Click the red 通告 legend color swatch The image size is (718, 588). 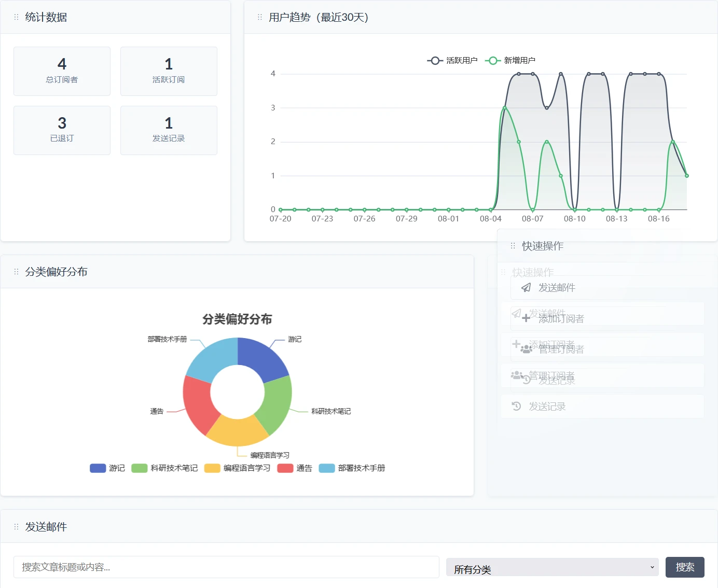tap(285, 468)
